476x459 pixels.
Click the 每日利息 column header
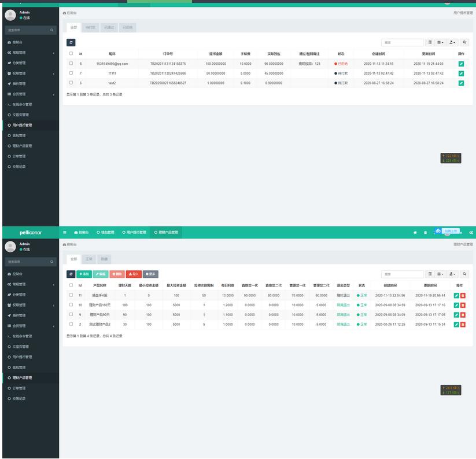[227, 285]
